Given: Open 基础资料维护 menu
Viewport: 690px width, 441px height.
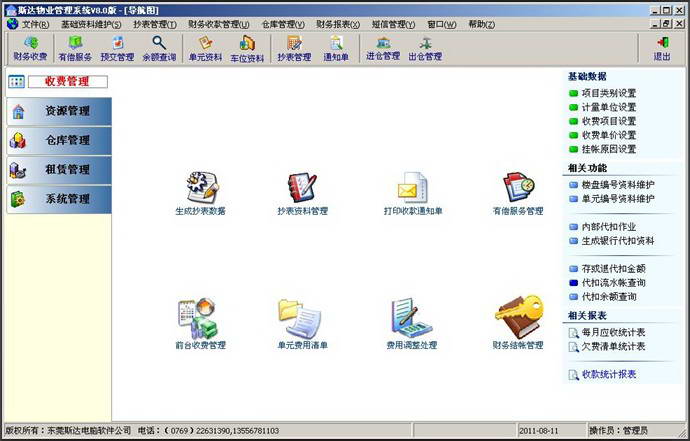Looking at the screenshot, I should [91, 24].
